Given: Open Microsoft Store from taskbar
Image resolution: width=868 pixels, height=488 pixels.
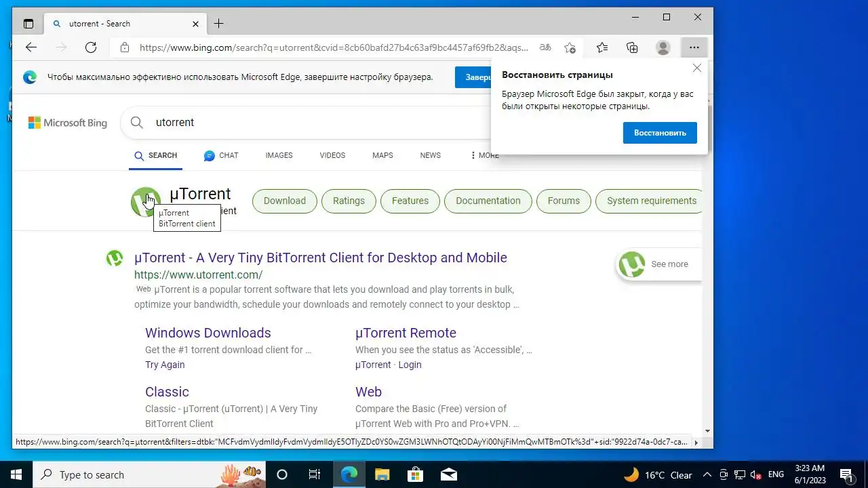Looking at the screenshot, I should point(415,474).
